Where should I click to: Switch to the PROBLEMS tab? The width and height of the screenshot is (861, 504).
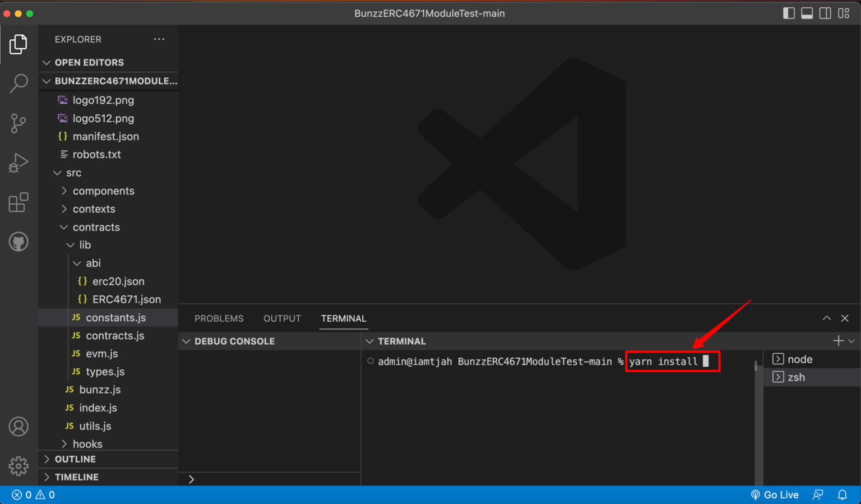[219, 318]
